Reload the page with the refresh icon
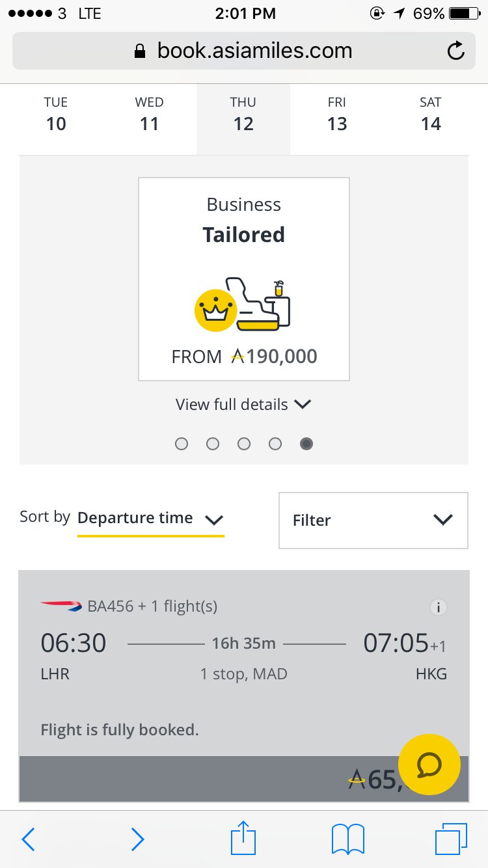The height and width of the screenshot is (868, 488). (456, 51)
